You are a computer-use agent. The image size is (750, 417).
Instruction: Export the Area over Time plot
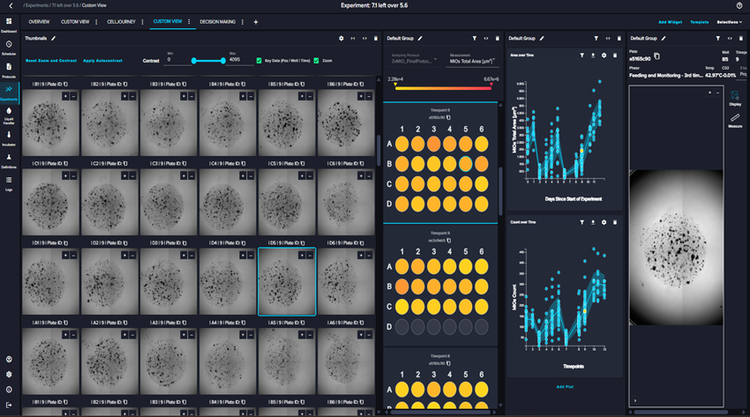[593, 55]
